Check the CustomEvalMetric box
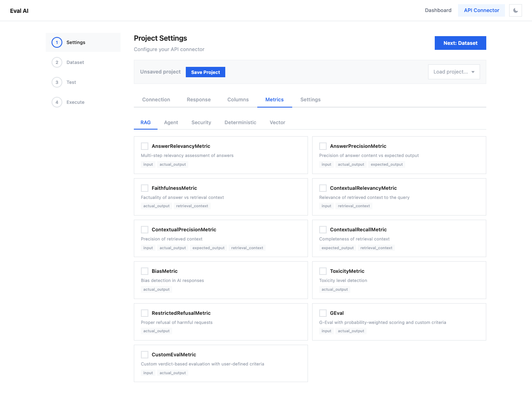Screen dimensions: 532x407 click(144, 354)
